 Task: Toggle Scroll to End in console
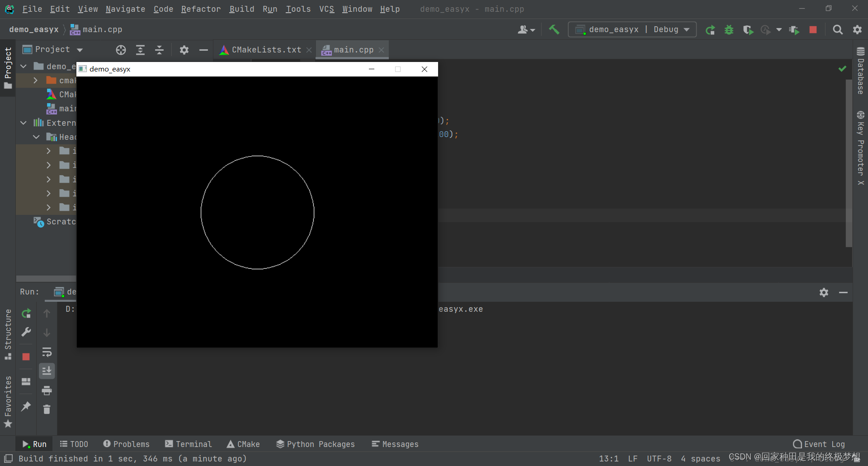click(x=47, y=371)
